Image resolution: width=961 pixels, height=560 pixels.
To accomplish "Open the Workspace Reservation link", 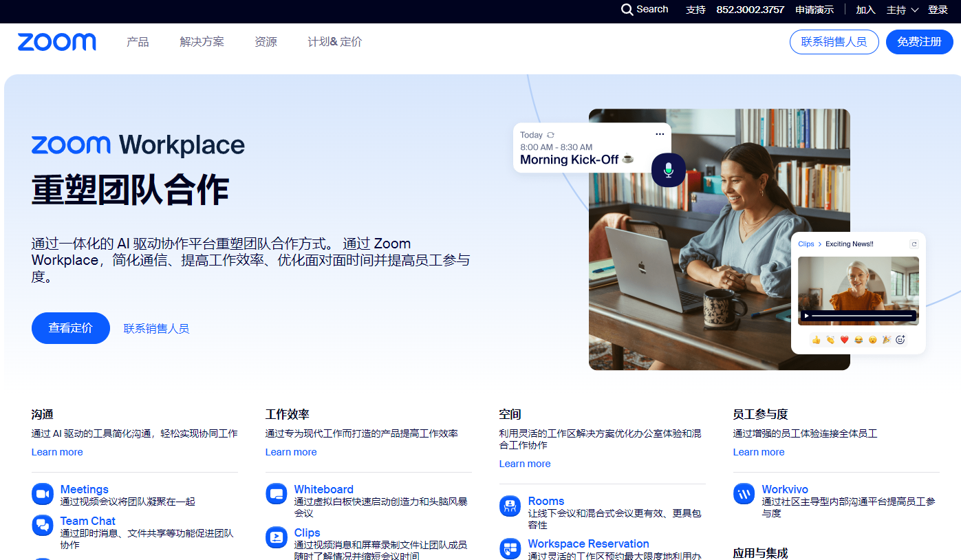I will [x=589, y=543].
